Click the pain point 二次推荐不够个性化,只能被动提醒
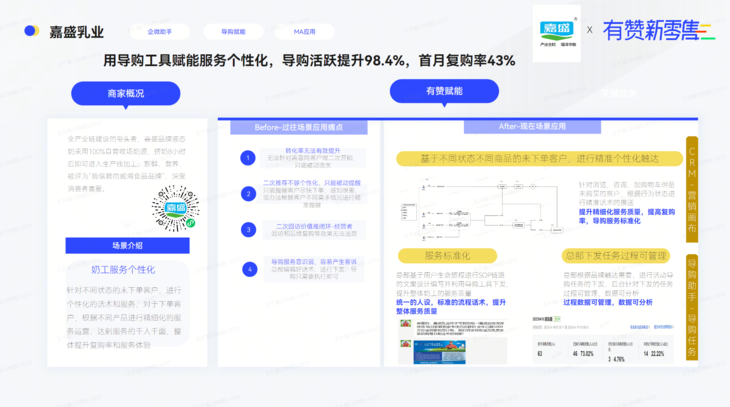Image resolution: width=730 pixels, height=407 pixels. [x=311, y=183]
